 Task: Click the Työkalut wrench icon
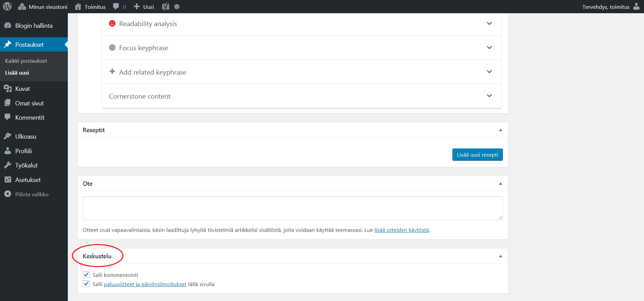point(7,165)
